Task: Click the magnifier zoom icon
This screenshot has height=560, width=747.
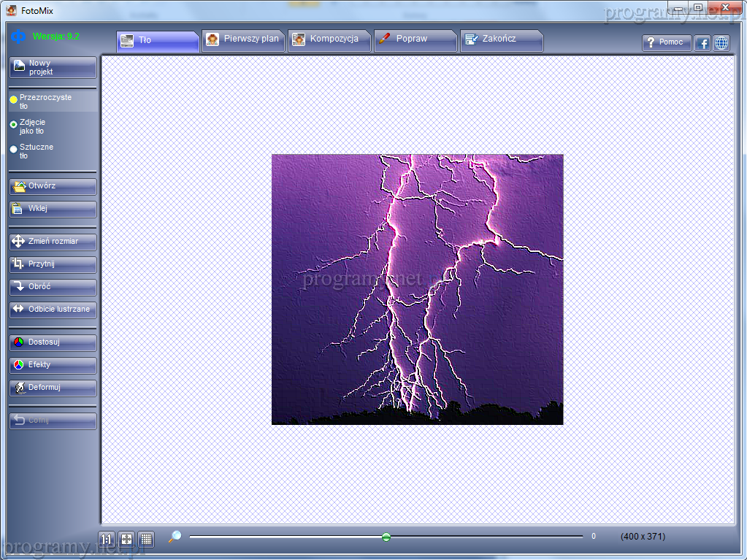Action: pyautogui.click(x=175, y=537)
